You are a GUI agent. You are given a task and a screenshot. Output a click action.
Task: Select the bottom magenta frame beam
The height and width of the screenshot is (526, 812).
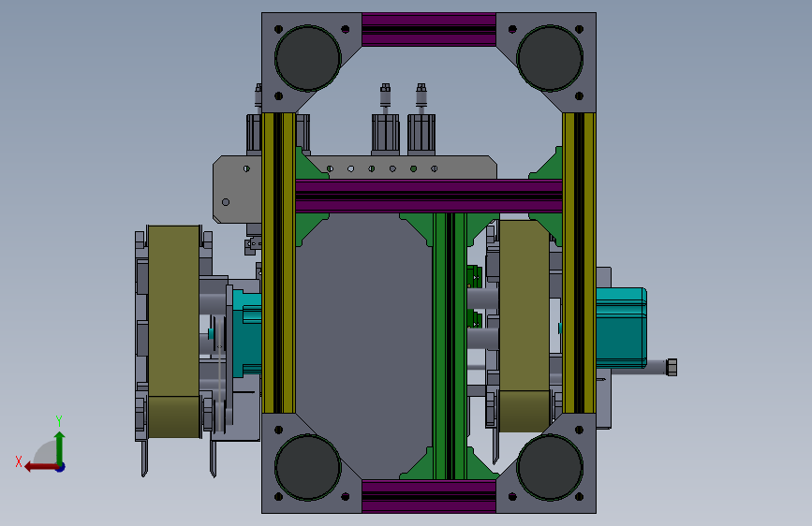(x=429, y=496)
